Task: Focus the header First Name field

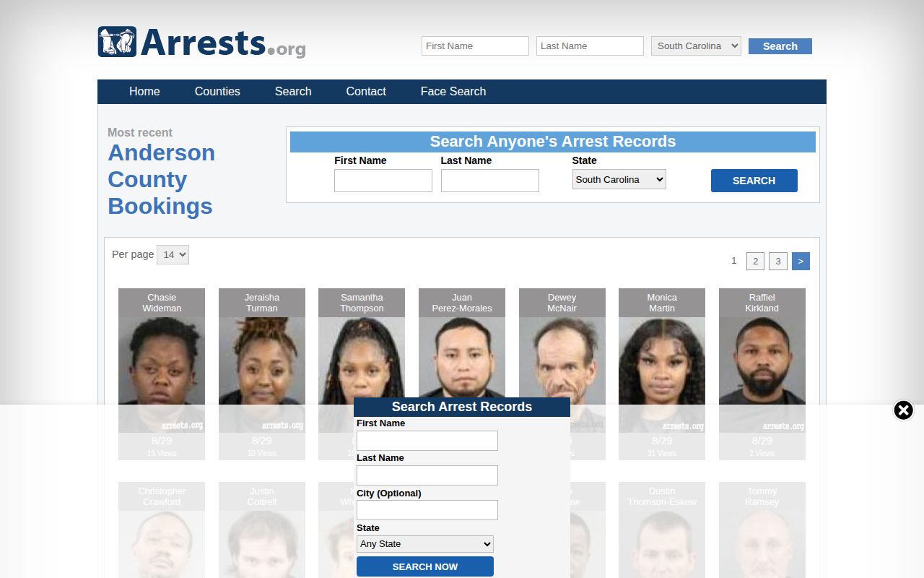Action: (475, 46)
